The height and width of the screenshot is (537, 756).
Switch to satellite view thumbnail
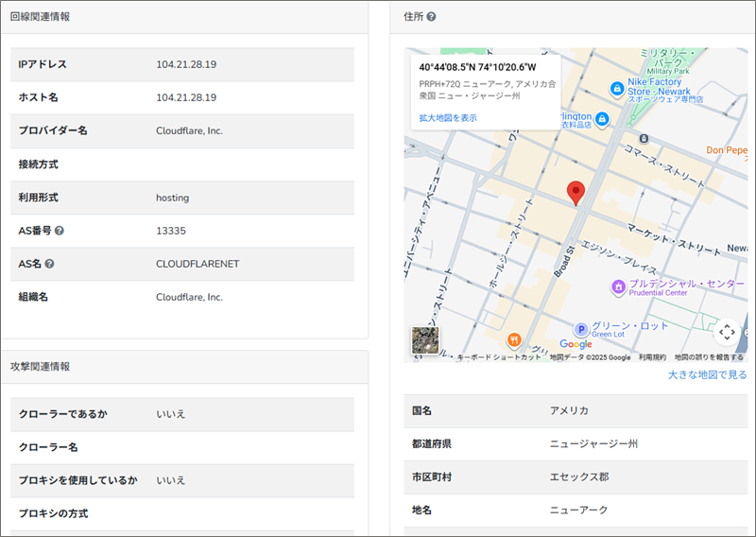pyautogui.click(x=425, y=341)
